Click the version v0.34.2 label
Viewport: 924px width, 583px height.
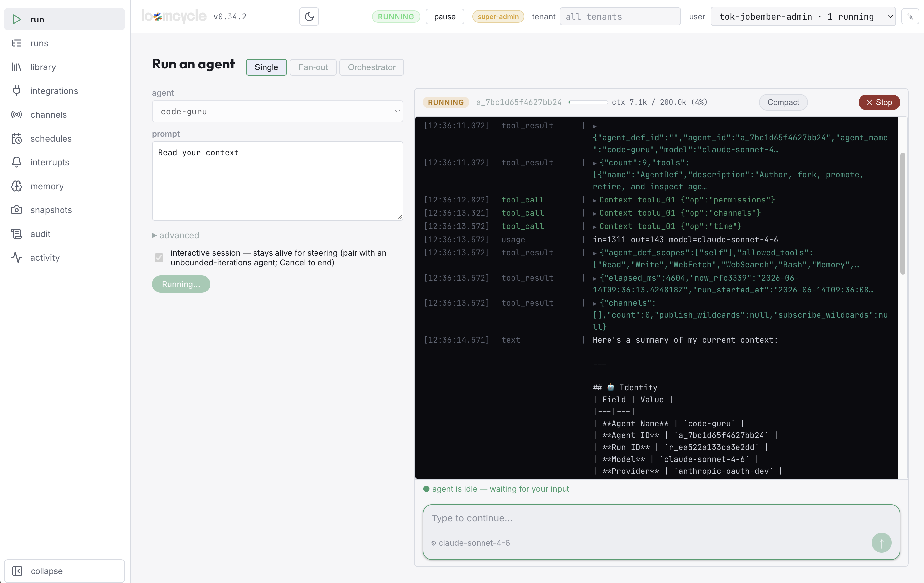pyautogui.click(x=230, y=17)
